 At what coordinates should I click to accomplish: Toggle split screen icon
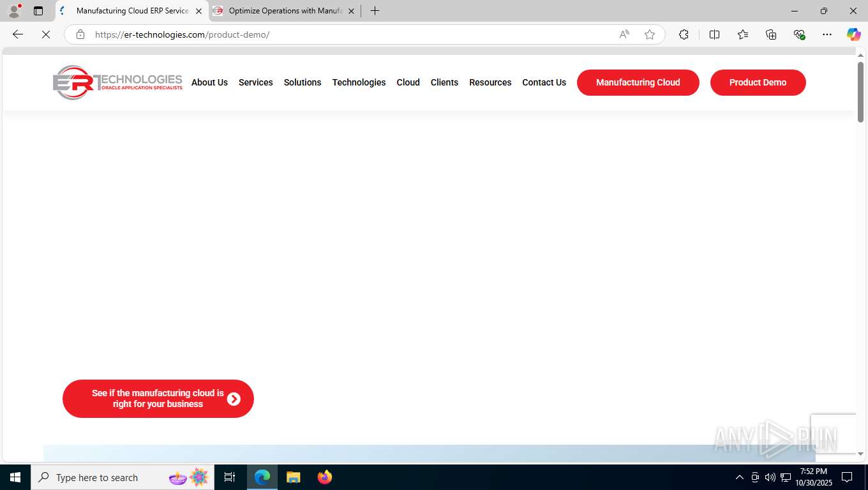coord(715,34)
